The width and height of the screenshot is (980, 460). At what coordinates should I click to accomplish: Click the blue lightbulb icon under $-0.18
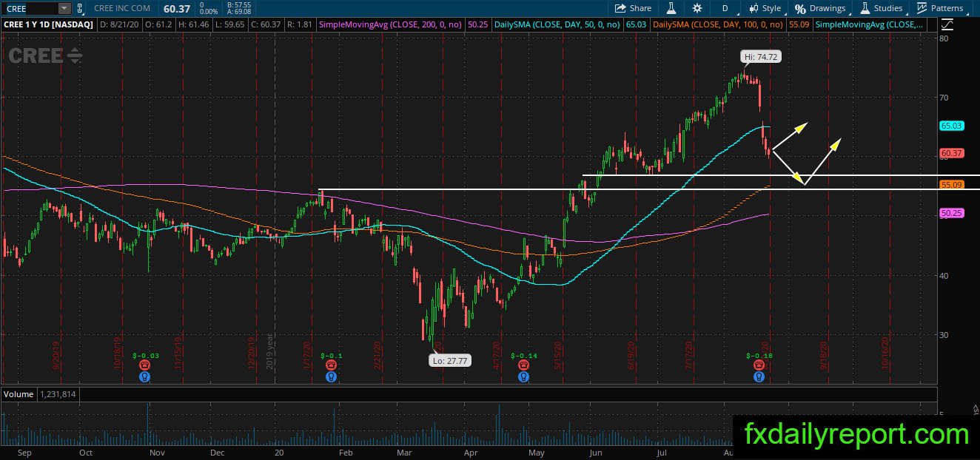(759, 376)
